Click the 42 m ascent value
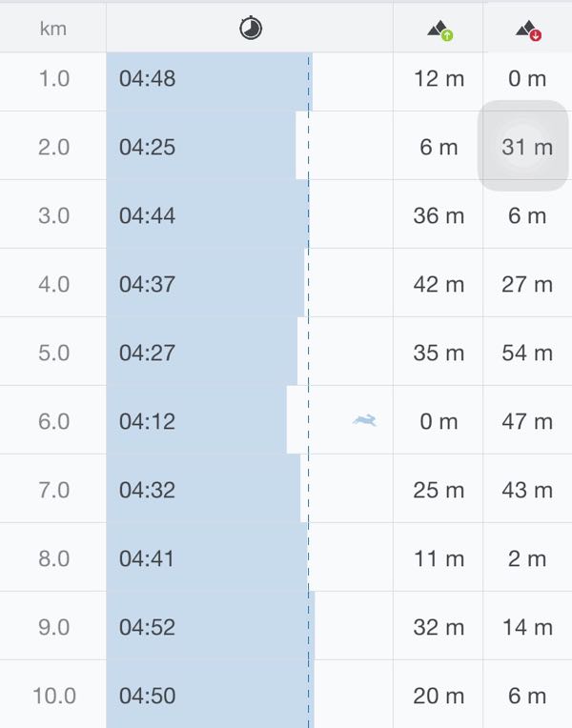 pyautogui.click(x=439, y=285)
